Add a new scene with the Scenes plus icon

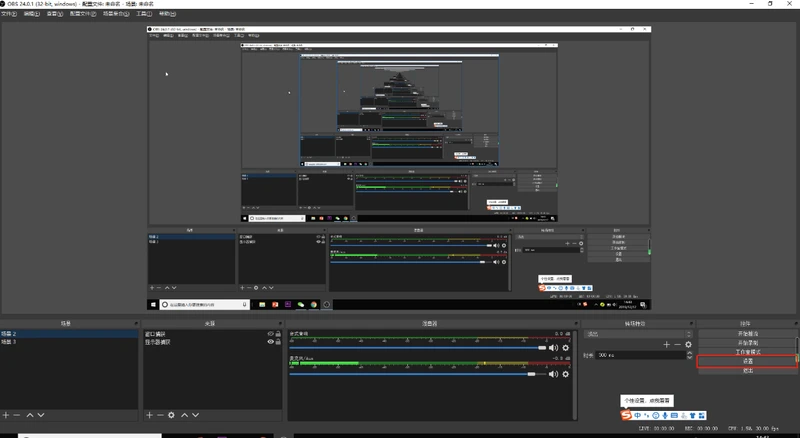6,415
